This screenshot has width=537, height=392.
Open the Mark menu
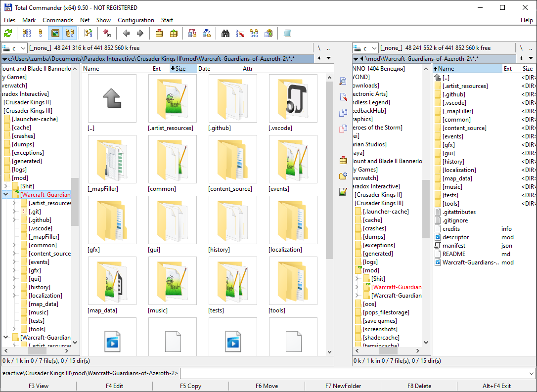click(x=29, y=20)
